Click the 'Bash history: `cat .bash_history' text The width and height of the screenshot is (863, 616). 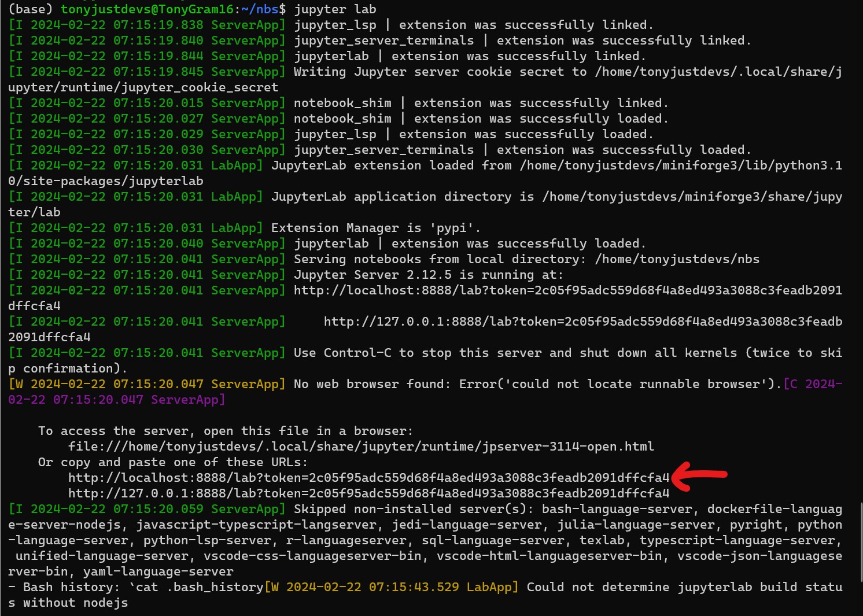[x=143, y=587]
